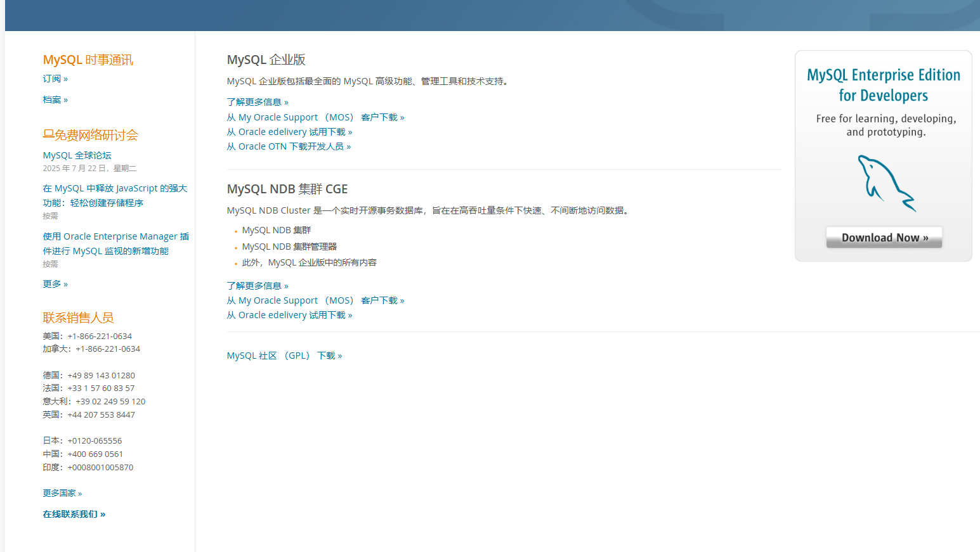The height and width of the screenshot is (552, 980).
Task: Click the 联系销售人员 heading
Action: (x=78, y=318)
